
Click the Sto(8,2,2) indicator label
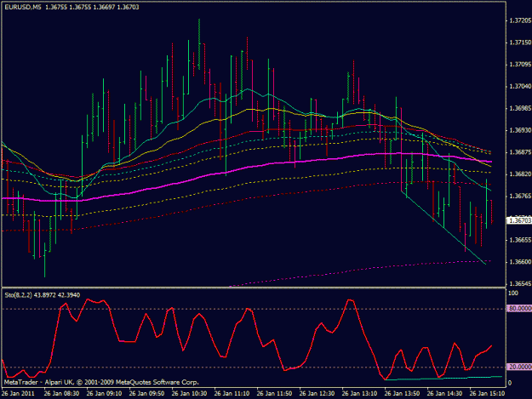coord(19,295)
